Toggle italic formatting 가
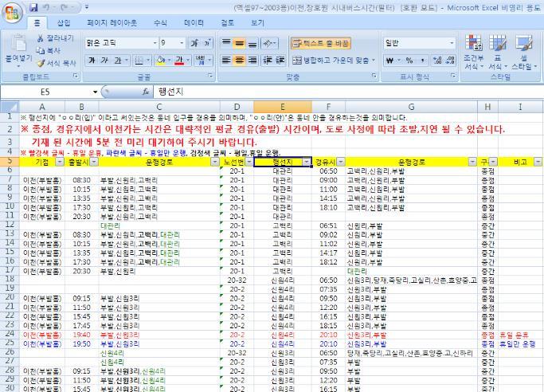544x392 pixels. pos(104,61)
